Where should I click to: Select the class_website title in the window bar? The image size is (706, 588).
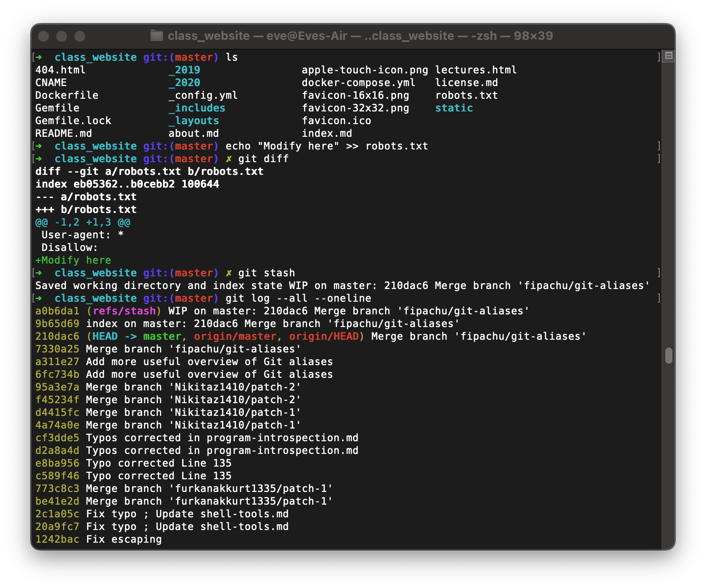pos(208,36)
